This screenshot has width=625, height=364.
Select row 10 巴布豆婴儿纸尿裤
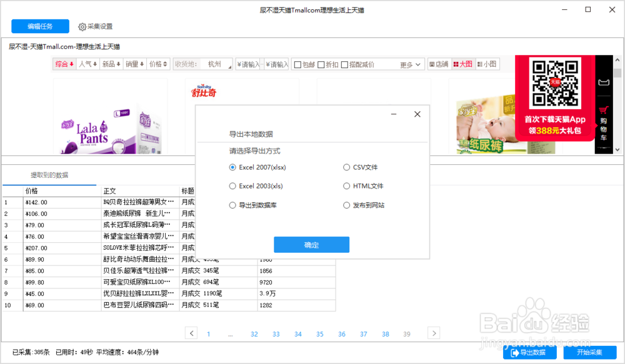[140, 305]
